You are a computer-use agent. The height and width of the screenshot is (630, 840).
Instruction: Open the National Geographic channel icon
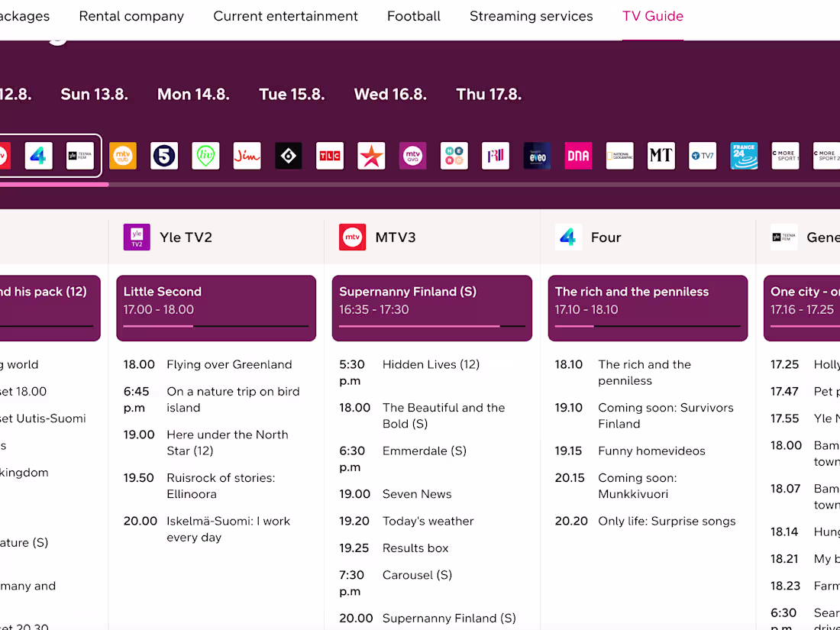pyautogui.click(x=619, y=156)
